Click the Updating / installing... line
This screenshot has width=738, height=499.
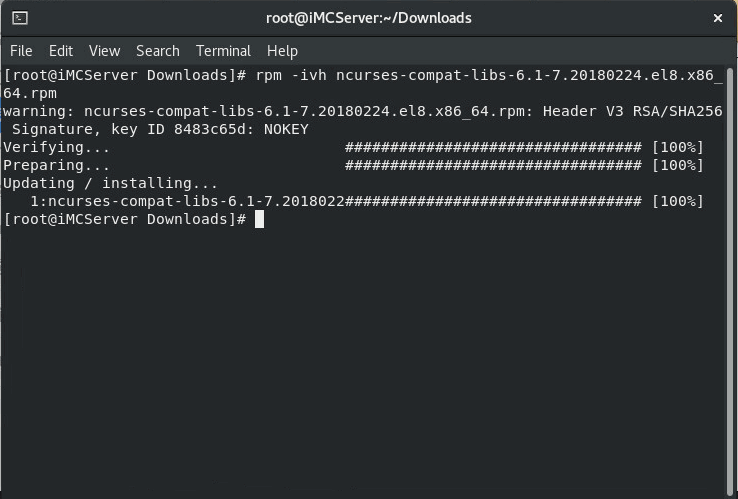[110, 183]
